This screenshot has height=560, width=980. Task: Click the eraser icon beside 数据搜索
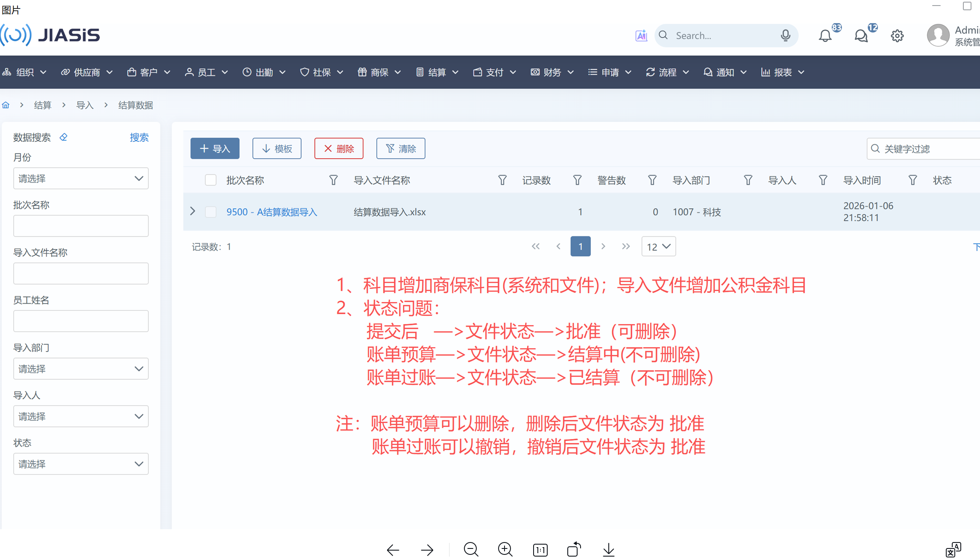pos(64,137)
